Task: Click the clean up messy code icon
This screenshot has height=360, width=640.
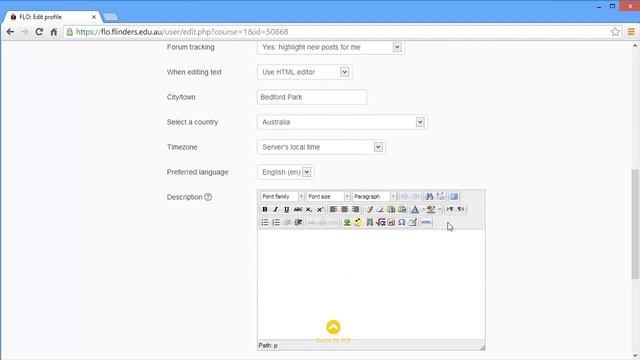Action: point(369,209)
